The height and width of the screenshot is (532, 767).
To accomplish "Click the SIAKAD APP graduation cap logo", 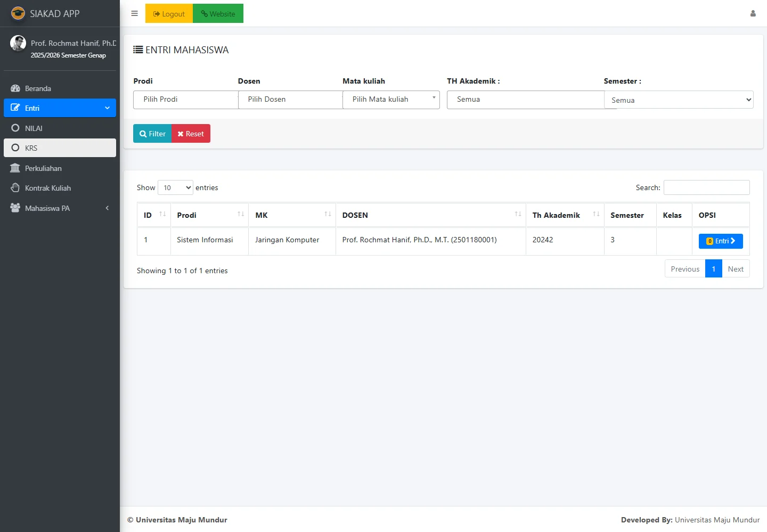I will (18, 13).
